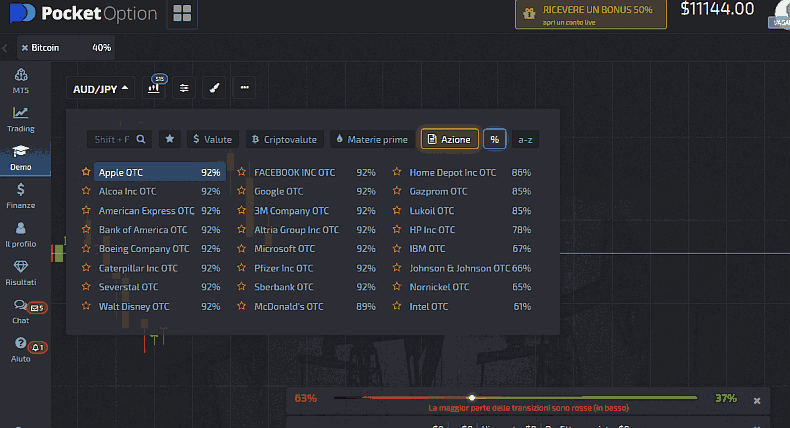
Task: Select Google OTC from the list
Action: pos(278,191)
